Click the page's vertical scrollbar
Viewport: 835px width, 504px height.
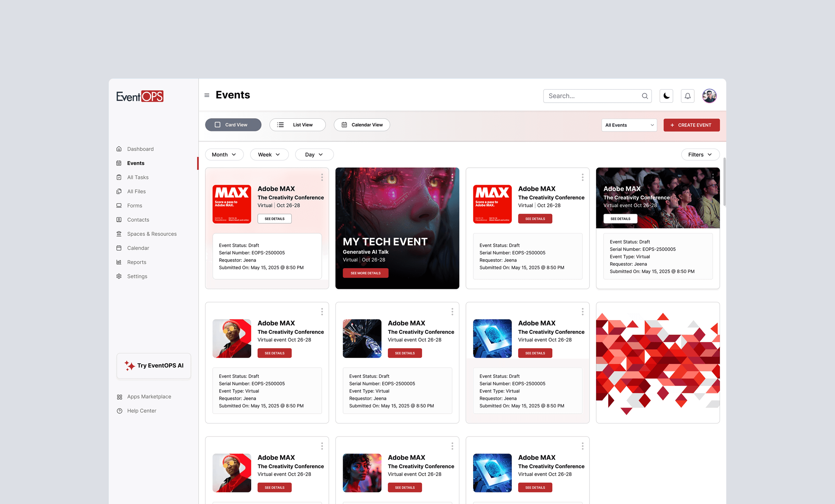pyautogui.click(x=725, y=182)
